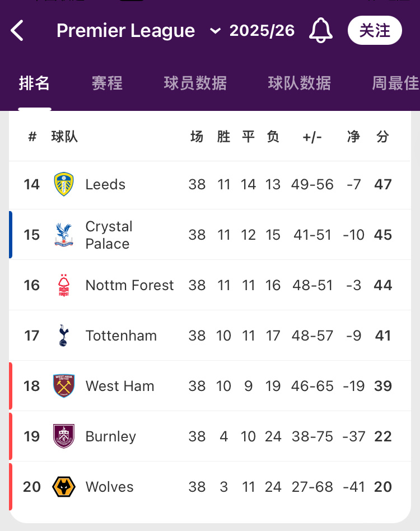Tap the Crystal Palace eagle crest

click(64, 235)
